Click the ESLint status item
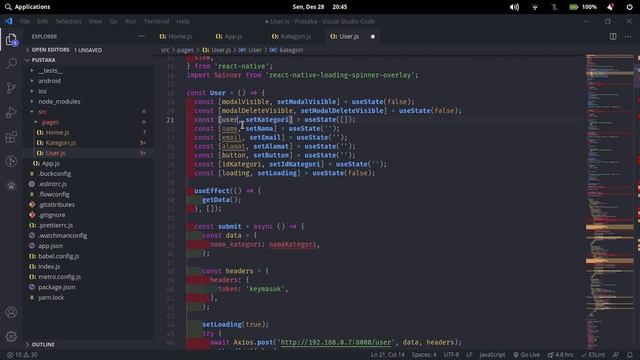Screen dimensions: 640x360 (593, 355)
